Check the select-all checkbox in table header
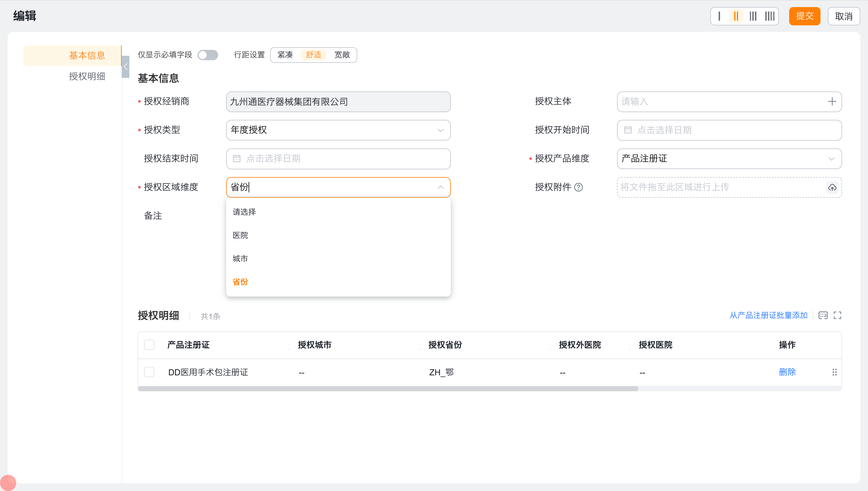Screen dimensions: 868x491 click(149, 345)
